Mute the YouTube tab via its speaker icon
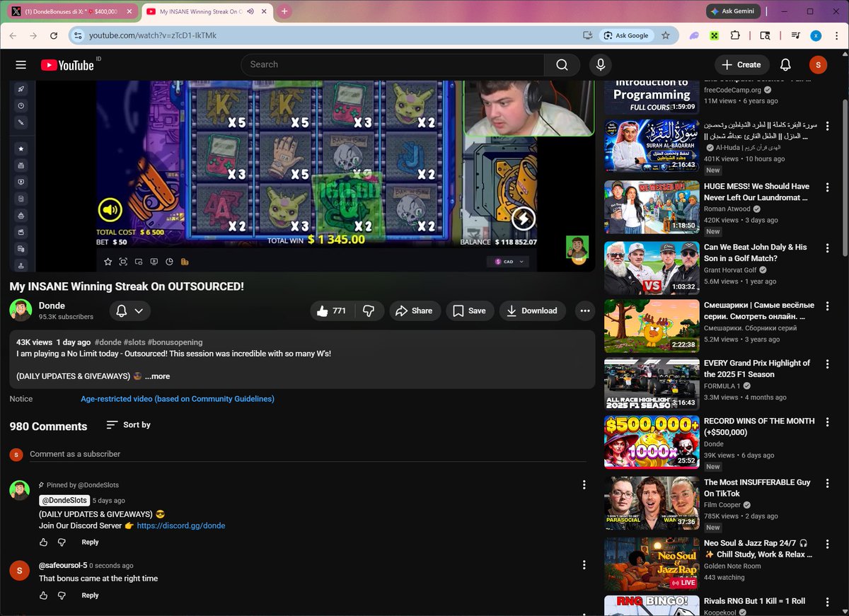The image size is (849, 616). (x=250, y=11)
